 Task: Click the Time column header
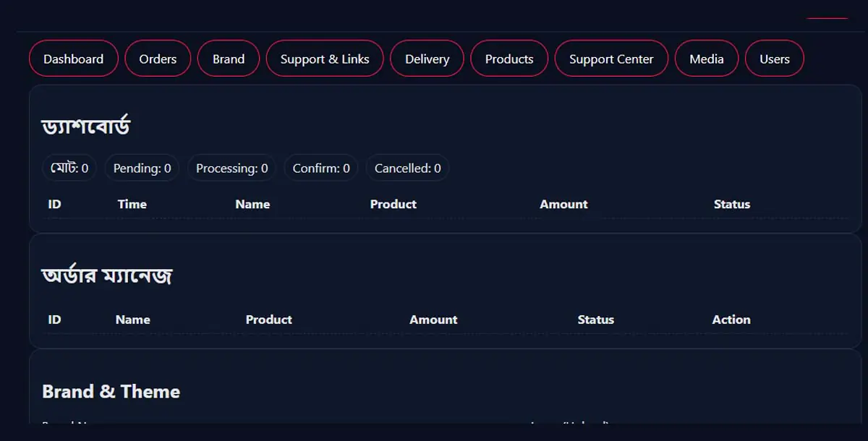[132, 205]
